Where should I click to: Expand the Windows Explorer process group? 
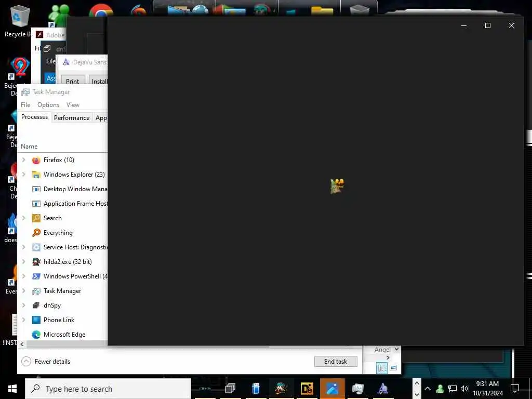pyautogui.click(x=23, y=175)
